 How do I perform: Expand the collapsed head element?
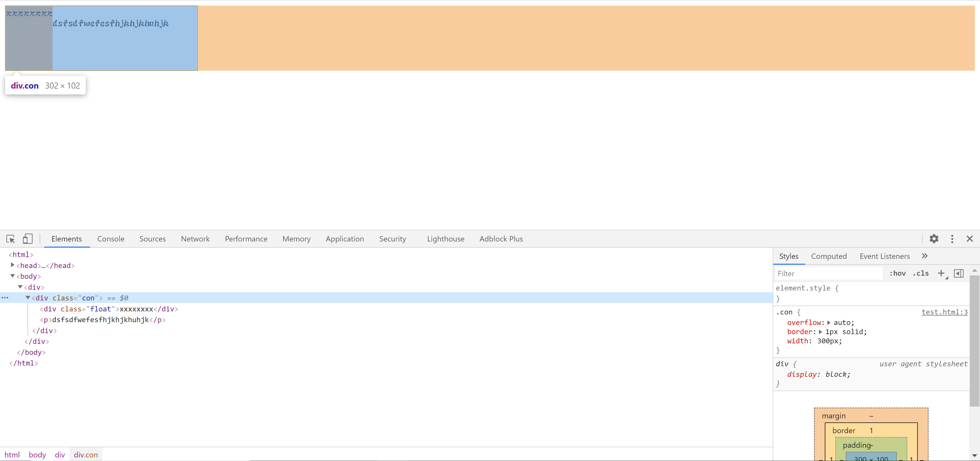pos(13,265)
